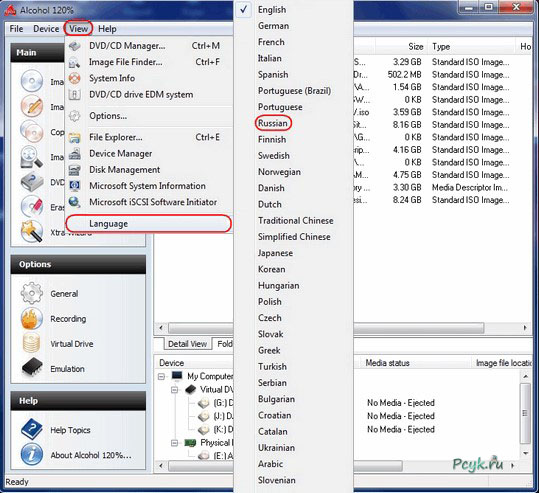Collapse the Virtual DVD devices node

(175, 390)
